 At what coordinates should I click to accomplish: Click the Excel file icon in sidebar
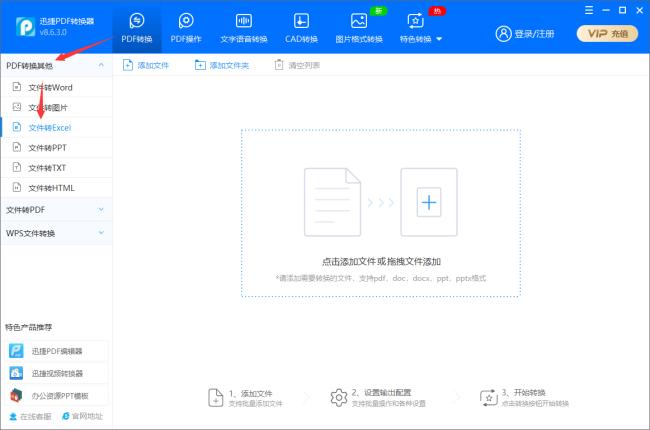[17, 127]
